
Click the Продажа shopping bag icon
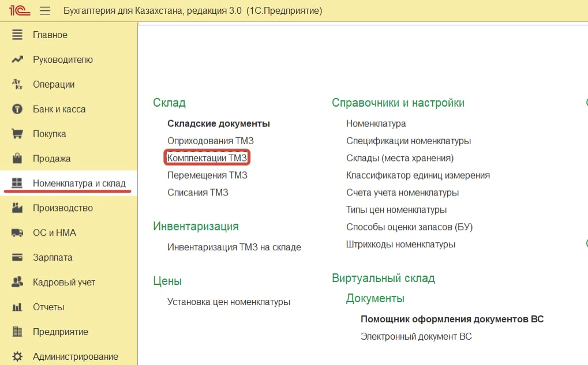pos(17,159)
